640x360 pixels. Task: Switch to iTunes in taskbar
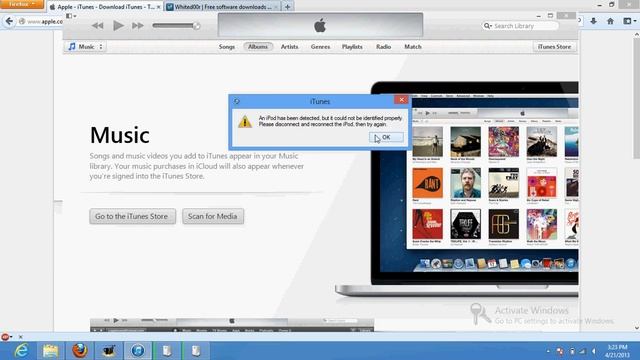tap(138, 351)
